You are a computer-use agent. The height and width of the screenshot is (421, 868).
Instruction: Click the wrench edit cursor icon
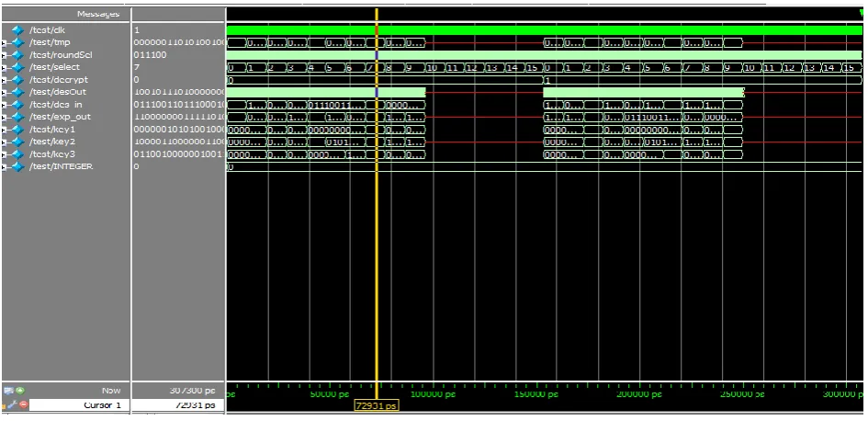pyautogui.click(x=14, y=405)
